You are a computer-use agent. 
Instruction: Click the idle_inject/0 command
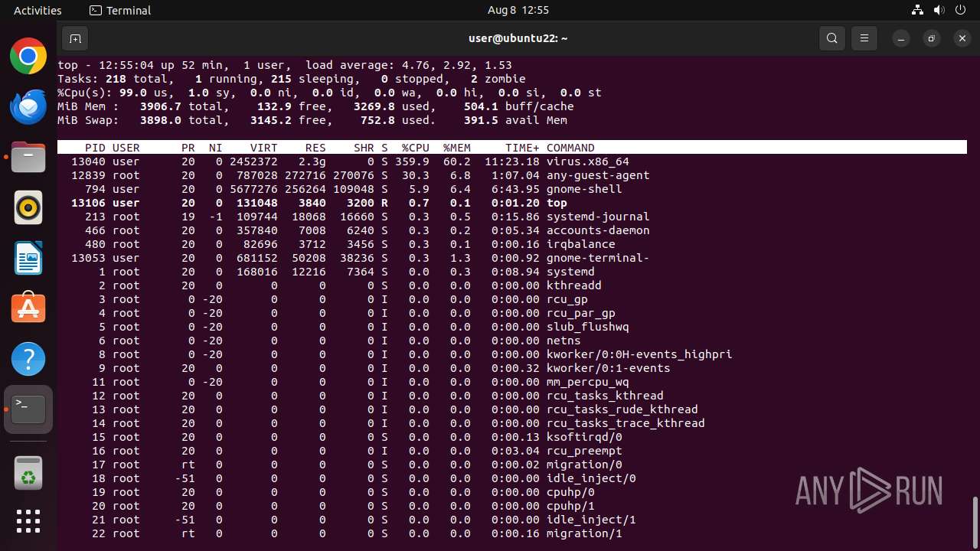click(x=591, y=478)
